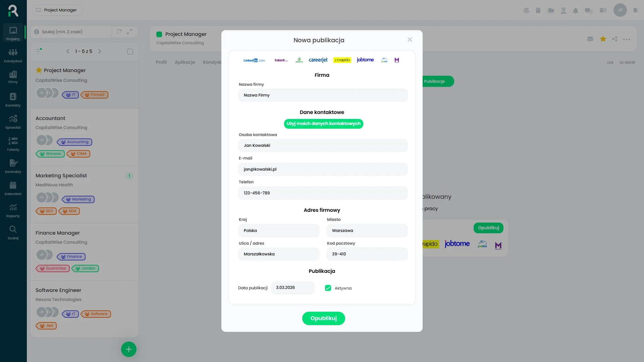644x362 pixels.
Task: Go to Kalendarz in the sidebar
Action: tap(13, 188)
